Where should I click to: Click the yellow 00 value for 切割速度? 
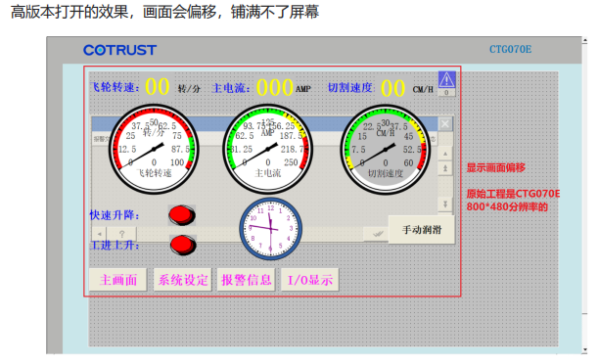tap(392, 88)
